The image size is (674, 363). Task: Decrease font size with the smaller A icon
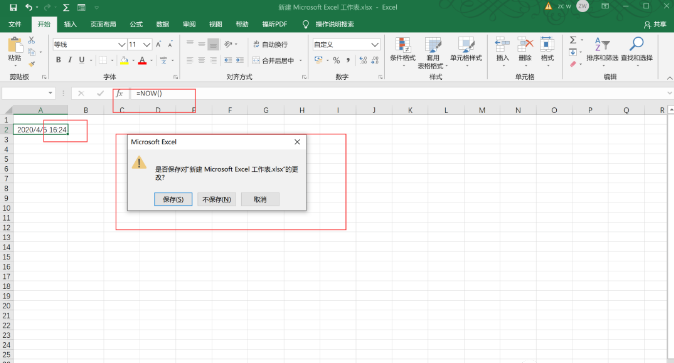[x=170, y=44]
